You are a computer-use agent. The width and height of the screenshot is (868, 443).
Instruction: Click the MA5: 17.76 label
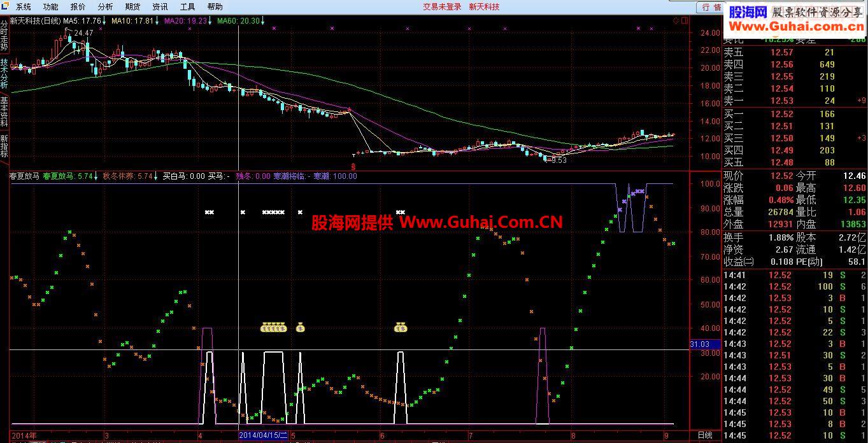(82, 20)
